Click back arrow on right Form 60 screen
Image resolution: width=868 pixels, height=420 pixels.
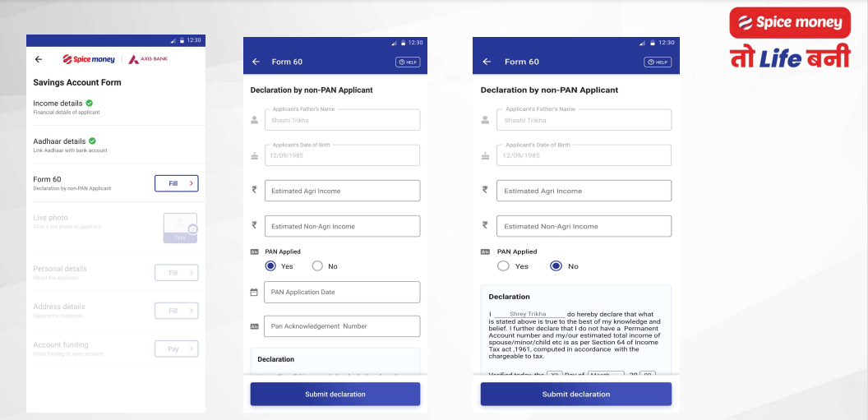pos(487,62)
